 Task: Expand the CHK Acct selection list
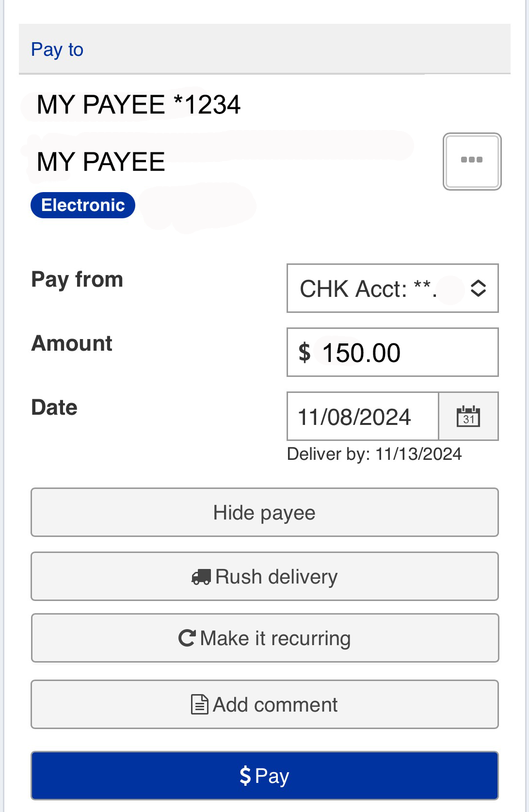click(x=392, y=288)
